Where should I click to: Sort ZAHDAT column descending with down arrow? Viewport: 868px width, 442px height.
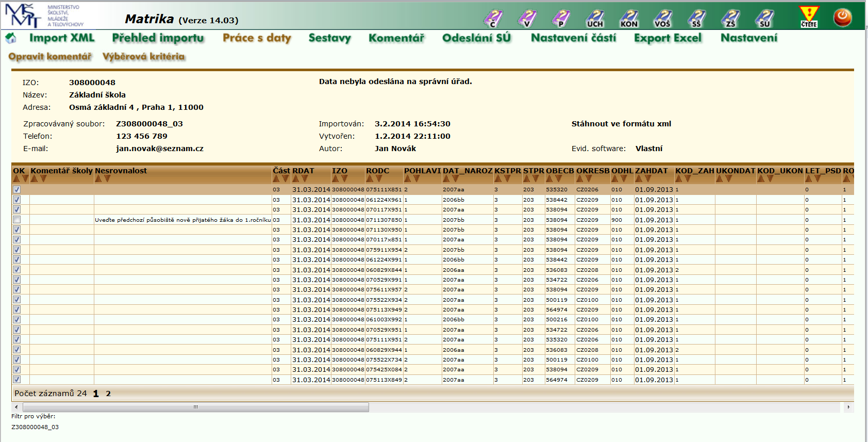[648, 178]
